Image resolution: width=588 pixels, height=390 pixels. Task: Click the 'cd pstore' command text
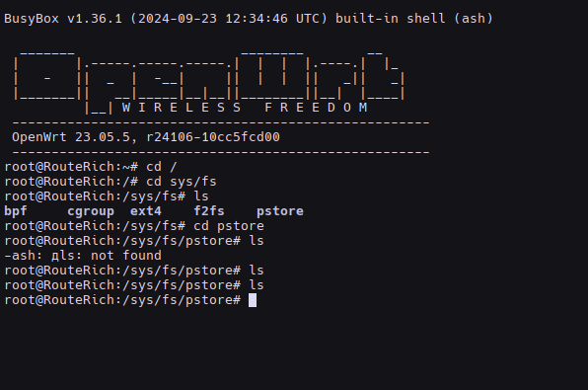228,226
